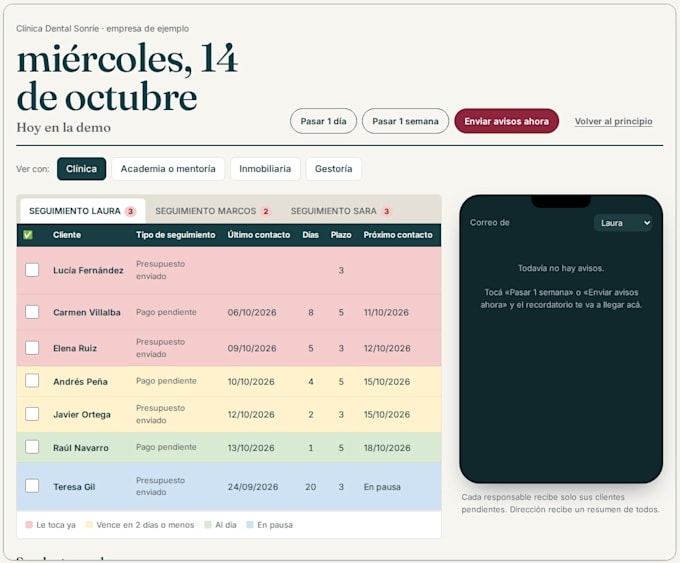
Task: Click the date '06/10/2026' for Carmen Villalba
Action: (x=252, y=312)
